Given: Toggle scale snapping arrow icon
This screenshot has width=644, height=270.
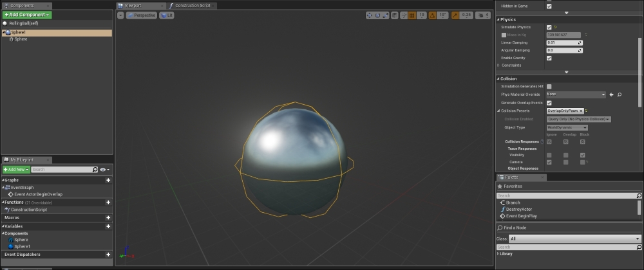Looking at the screenshot, I should point(455,15).
